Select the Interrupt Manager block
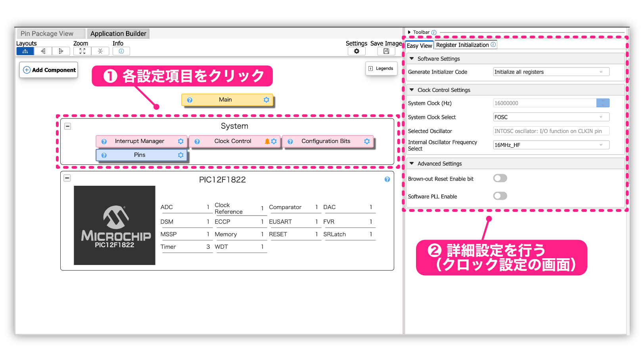 tap(141, 141)
